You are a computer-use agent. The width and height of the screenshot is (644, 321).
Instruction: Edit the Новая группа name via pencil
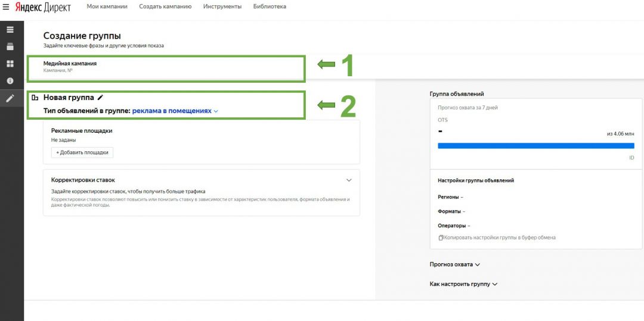point(101,97)
